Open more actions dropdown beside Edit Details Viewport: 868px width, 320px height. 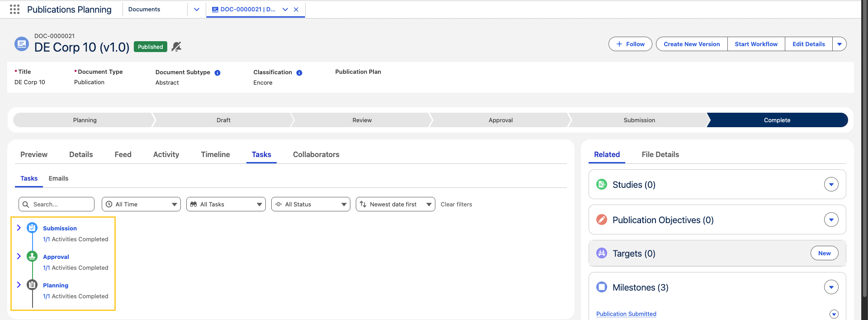[x=840, y=44]
